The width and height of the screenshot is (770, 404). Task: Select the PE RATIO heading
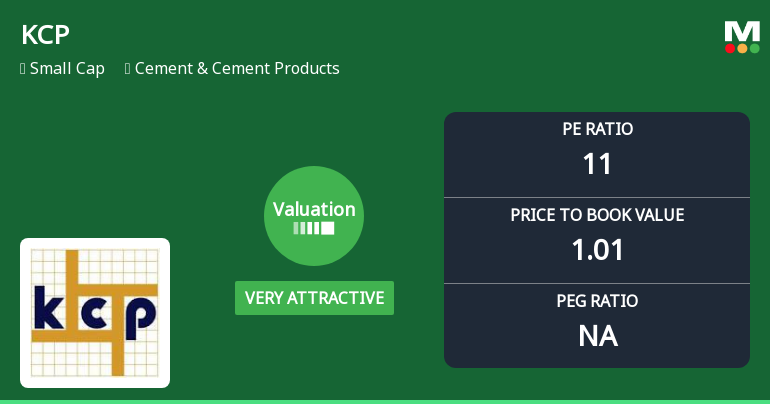(597, 129)
